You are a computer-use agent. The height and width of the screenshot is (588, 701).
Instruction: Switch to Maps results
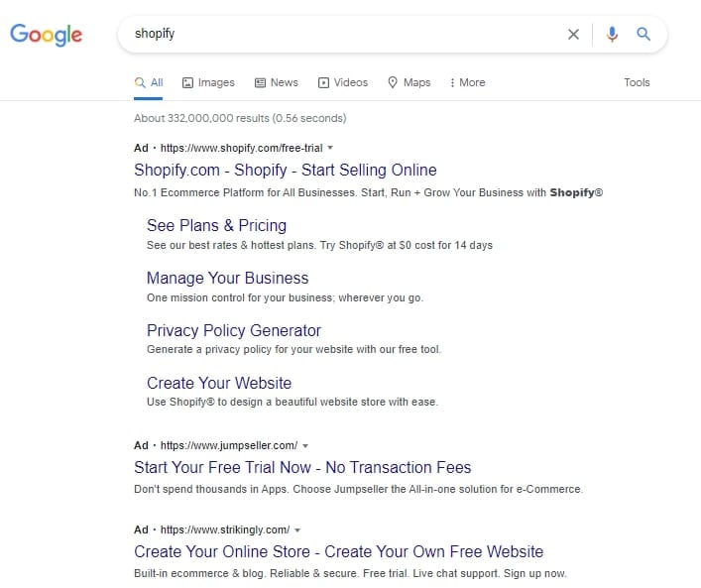point(409,82)
